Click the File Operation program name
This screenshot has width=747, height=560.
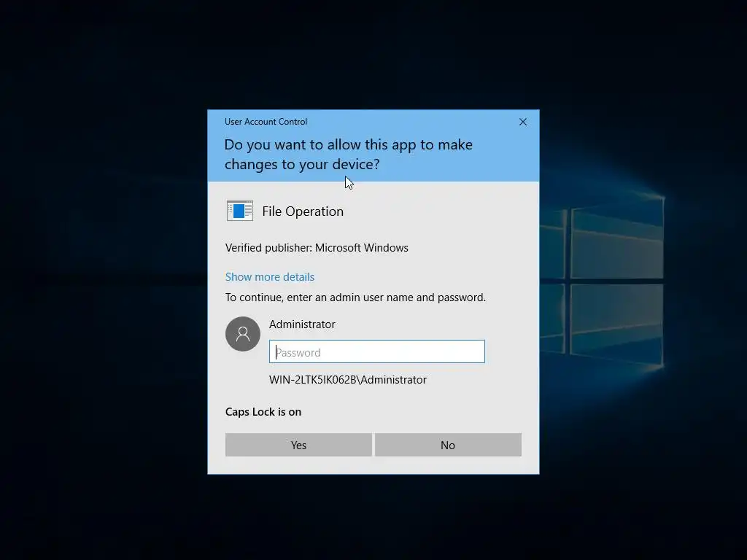303,211
